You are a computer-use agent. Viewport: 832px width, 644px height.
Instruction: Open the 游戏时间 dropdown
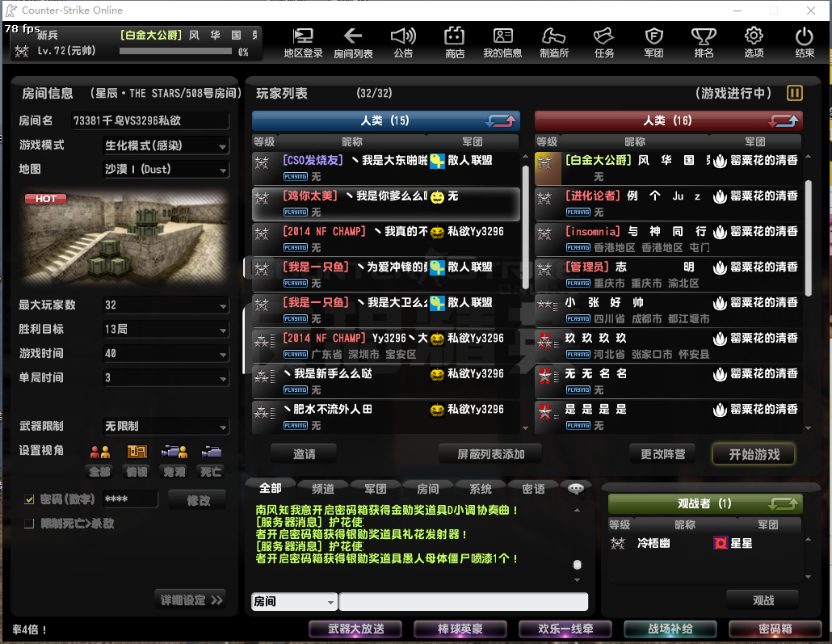tap(166, 354)
